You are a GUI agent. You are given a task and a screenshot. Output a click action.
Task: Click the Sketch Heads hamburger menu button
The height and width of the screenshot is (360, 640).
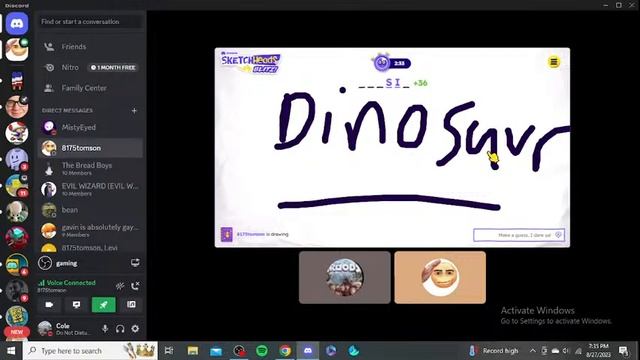[553, 62]
